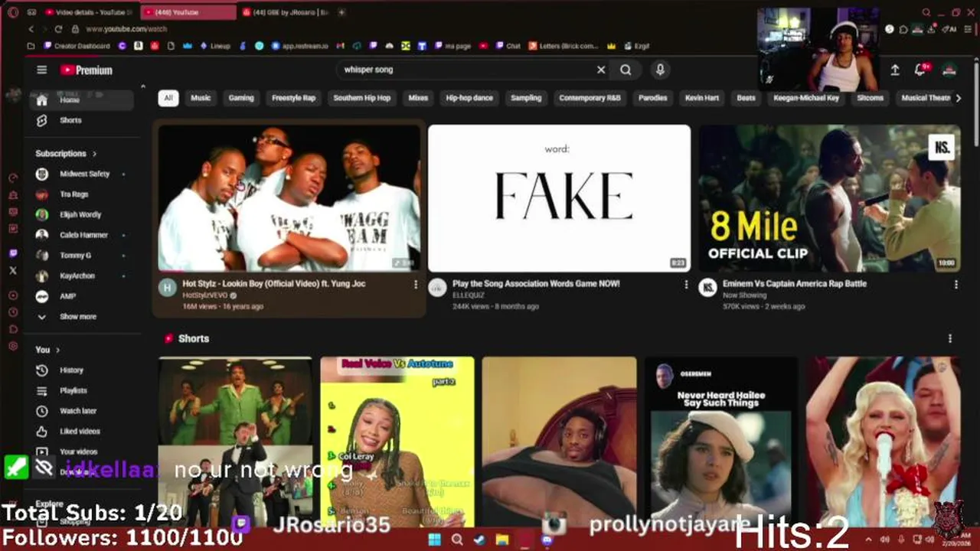Select the Southern Hip Hop chip
980x551 pixels.
pyautogui.click(x=361, y=98)
